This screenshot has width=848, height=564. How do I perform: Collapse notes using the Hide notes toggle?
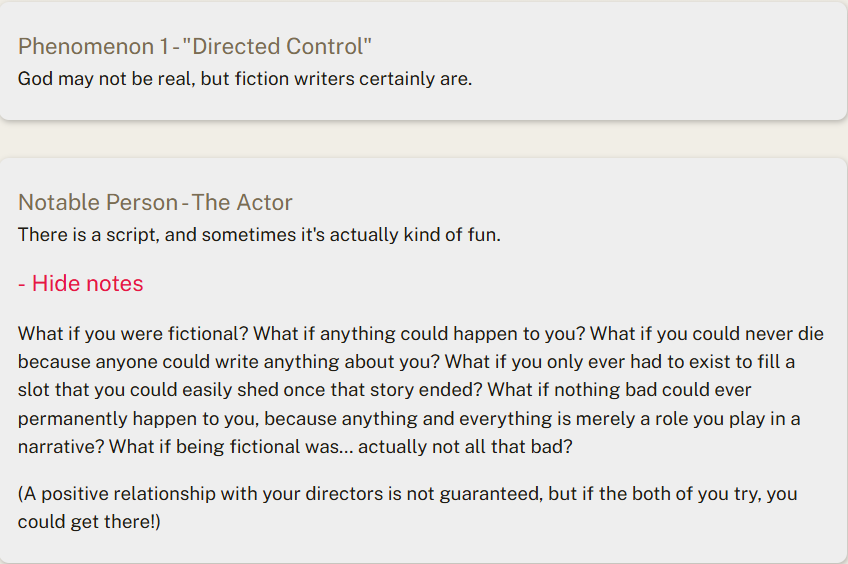point(87,284)
